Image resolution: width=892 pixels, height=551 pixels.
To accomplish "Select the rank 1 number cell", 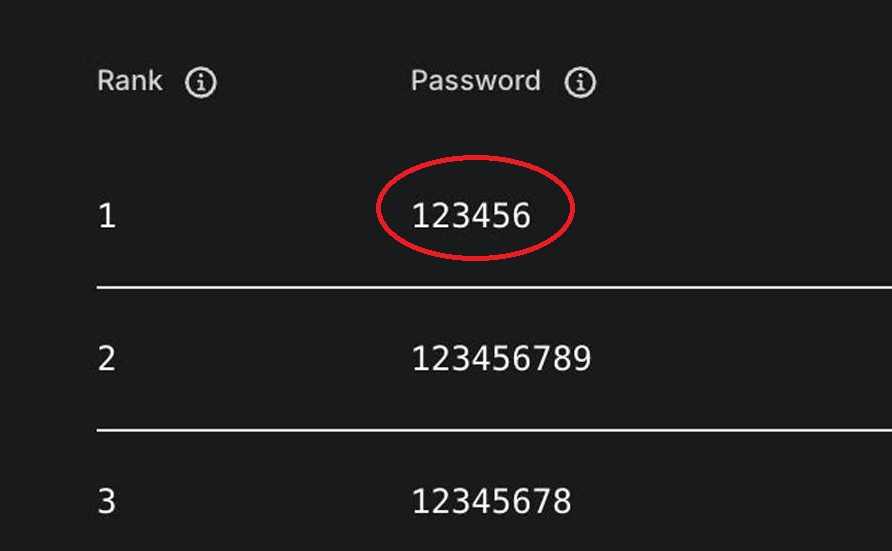I will (107, 216).
